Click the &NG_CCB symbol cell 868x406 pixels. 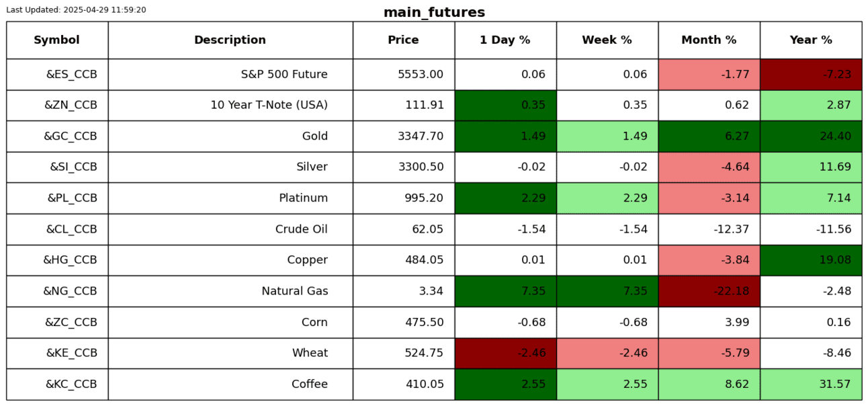click(x=70, y=291)
